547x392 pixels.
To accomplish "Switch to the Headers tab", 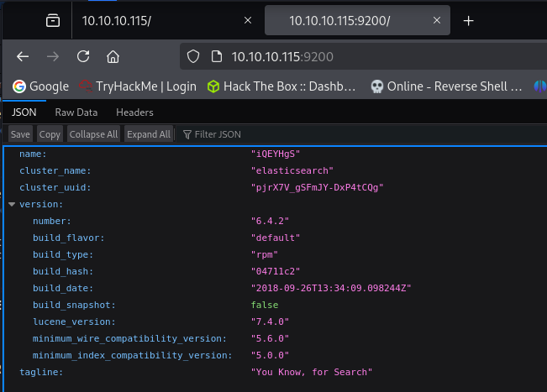I will tap(134, 112).
